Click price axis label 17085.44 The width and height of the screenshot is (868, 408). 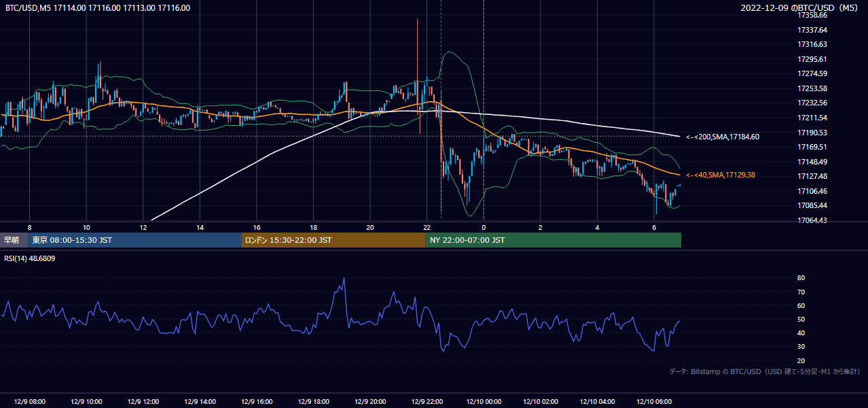tap(812, 205)
